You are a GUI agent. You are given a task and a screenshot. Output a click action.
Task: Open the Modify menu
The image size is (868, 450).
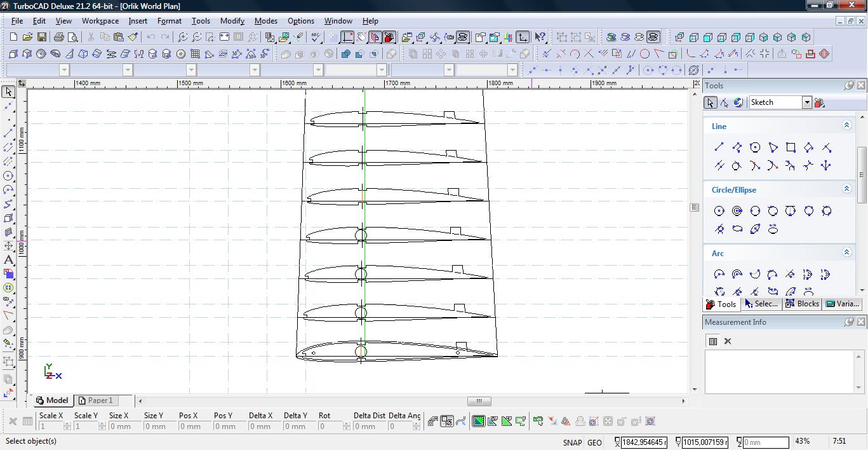tap(232, 21)
